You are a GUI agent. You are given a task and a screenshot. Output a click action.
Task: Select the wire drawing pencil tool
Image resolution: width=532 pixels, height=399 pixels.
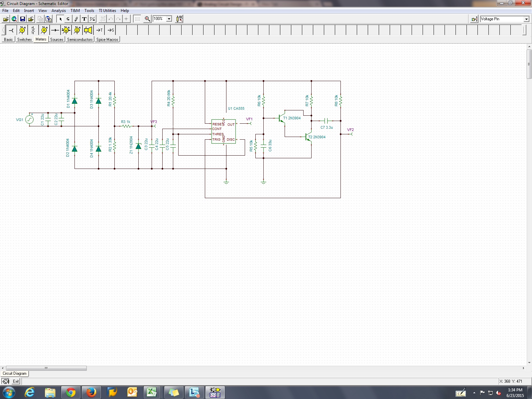pyautogui.click(x=76, y=19)
